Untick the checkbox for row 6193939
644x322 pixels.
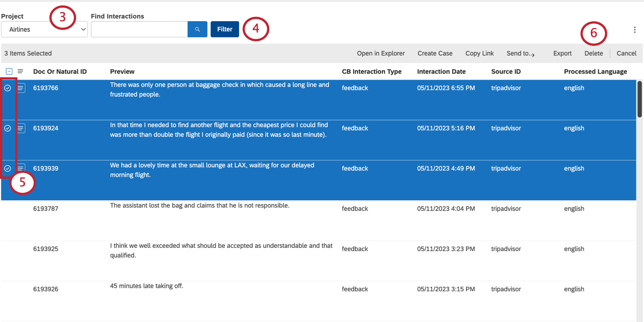(x=8, y=168)
